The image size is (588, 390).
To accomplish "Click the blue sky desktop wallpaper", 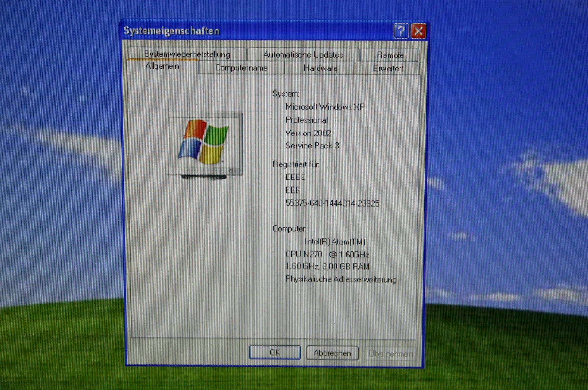I will click(x=506, y=82).
